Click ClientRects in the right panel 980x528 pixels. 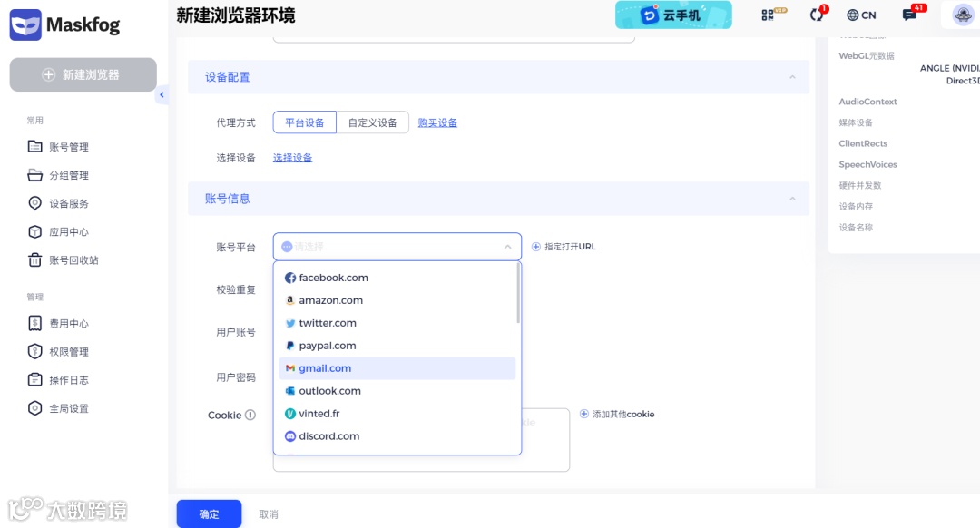pyautogui.click(x=863, y=143)
